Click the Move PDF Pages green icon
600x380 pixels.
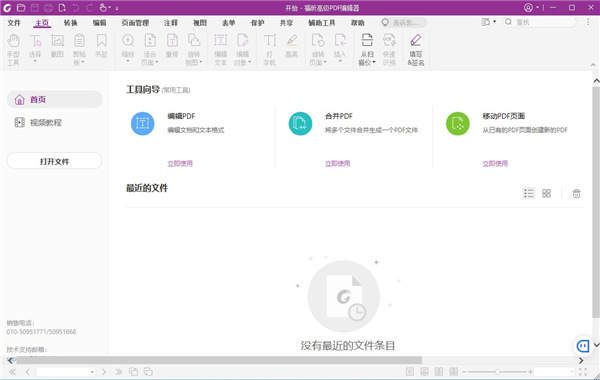click(x=458, y=124)
